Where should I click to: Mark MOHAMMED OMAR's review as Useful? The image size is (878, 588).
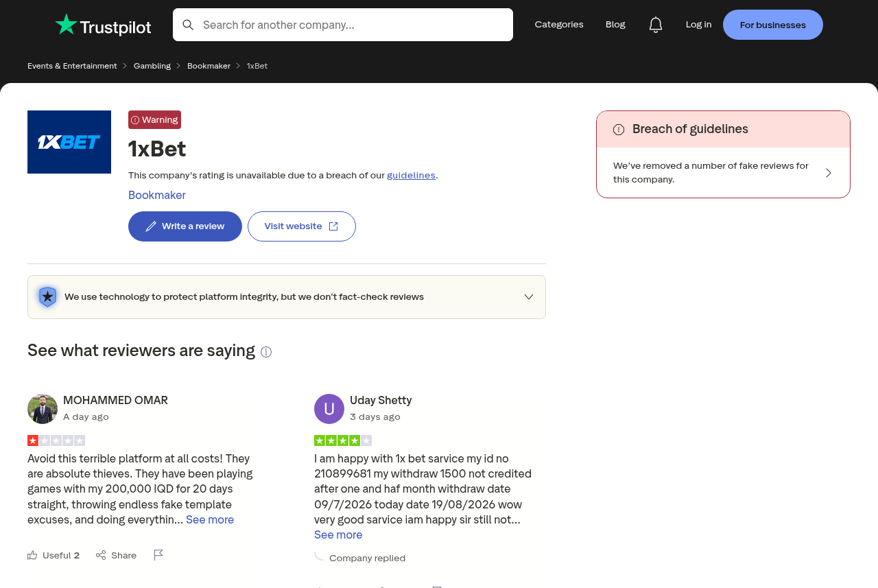point(54,555)
